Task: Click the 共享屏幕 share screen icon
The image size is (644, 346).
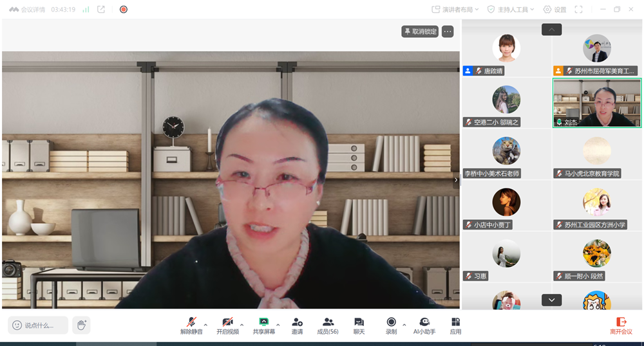Action: (263, 325)
